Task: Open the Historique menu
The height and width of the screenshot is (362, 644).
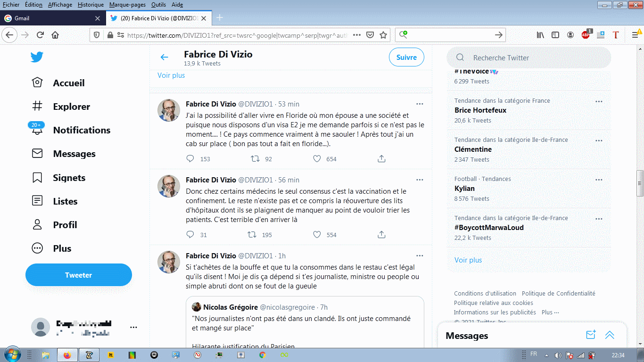Action: (91, 5)
